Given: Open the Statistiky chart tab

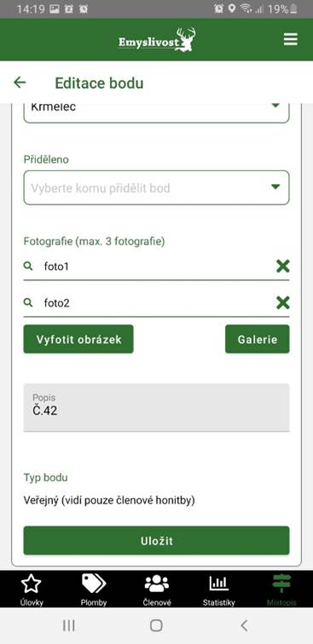Looking at the screenshot, I should click(219, 590).
